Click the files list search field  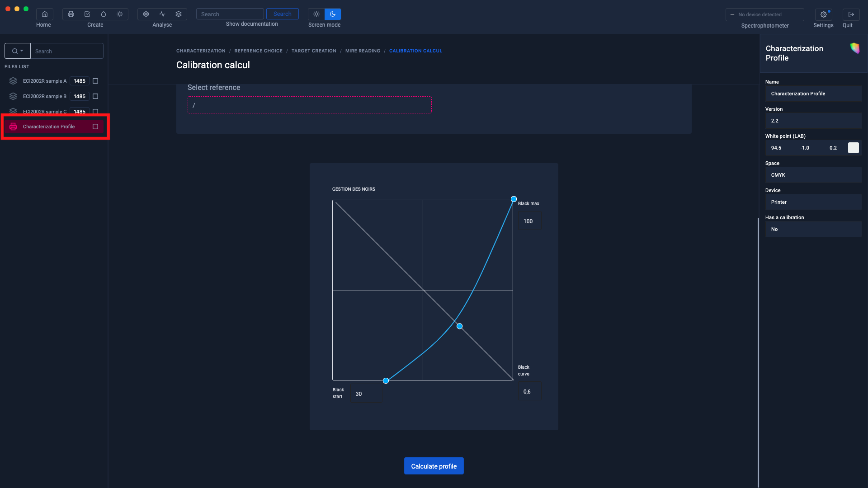67,51
